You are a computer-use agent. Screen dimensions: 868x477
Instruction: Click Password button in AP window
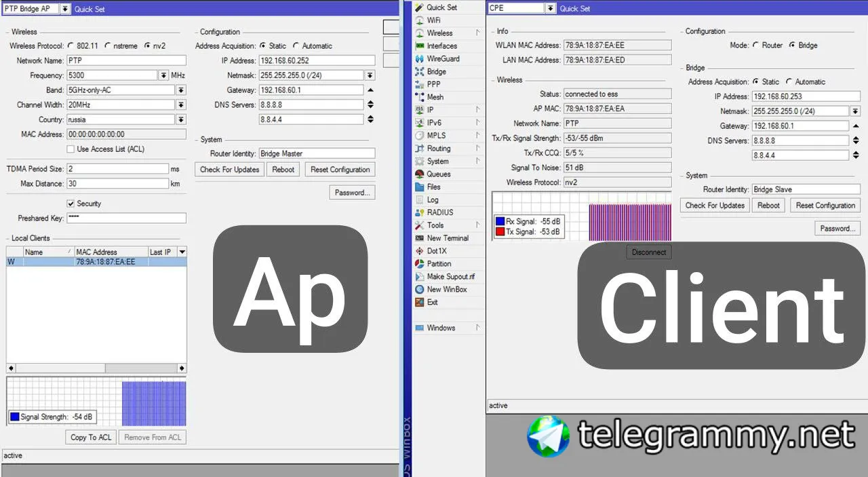(x=353, y=193)
